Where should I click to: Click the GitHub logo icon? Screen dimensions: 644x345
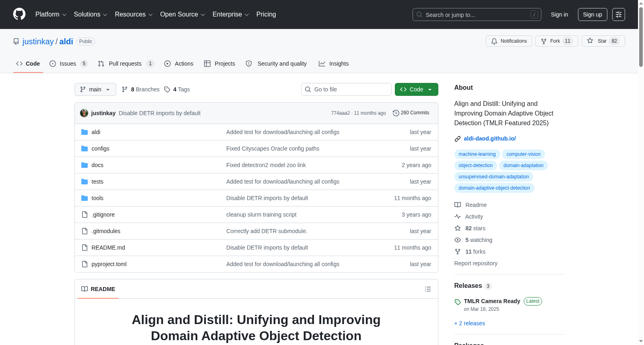pos(19,14)
